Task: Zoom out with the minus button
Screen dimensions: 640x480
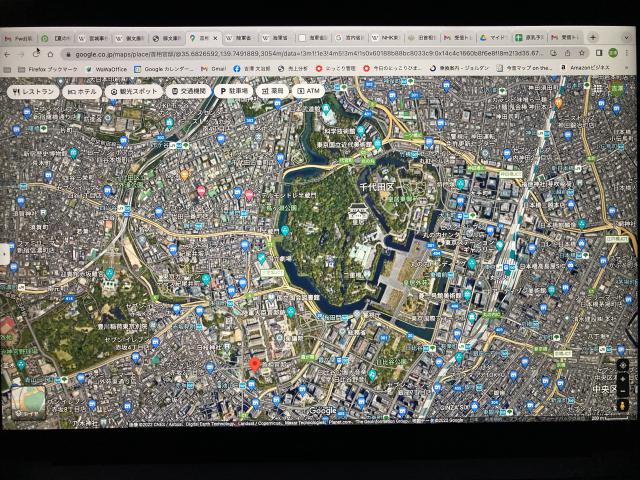Action: pyautogui.click(x=622, y=391)
